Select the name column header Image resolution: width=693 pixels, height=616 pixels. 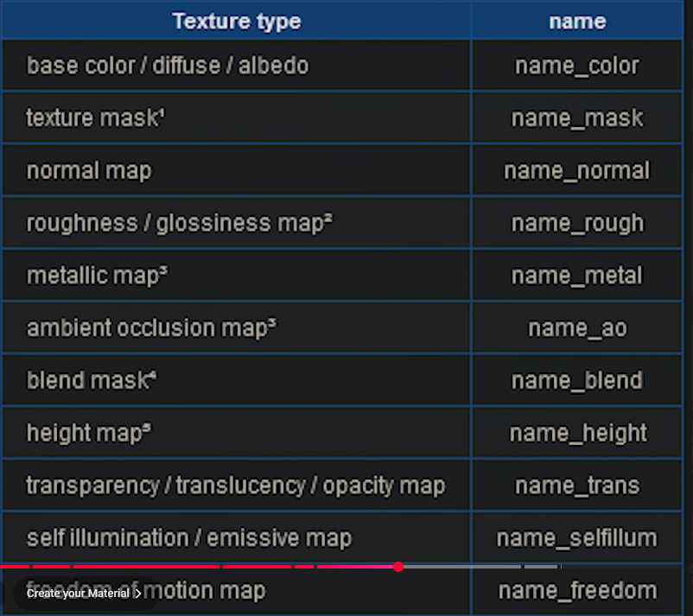point(576,21)
